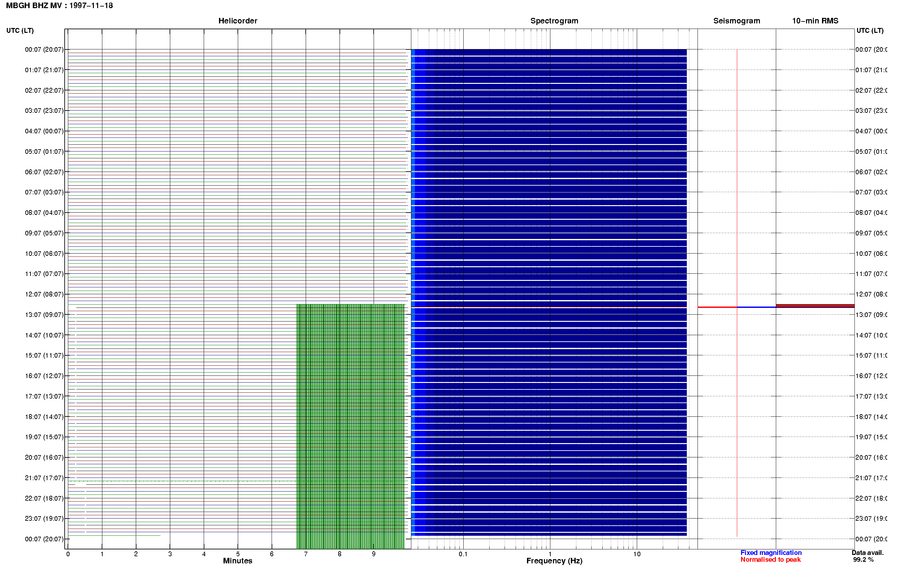Click the '0.1' frequency tick label
924x578 pixels.
463,554
